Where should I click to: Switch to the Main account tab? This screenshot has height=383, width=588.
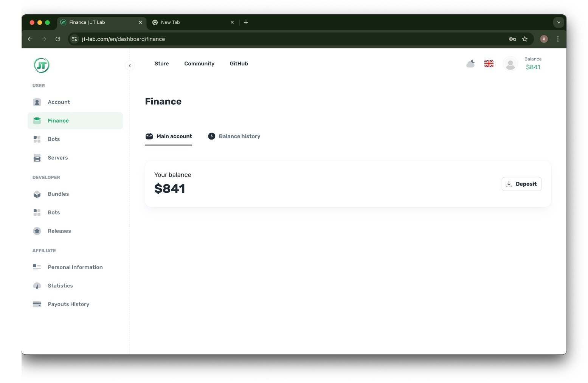[x=169, y=136]
